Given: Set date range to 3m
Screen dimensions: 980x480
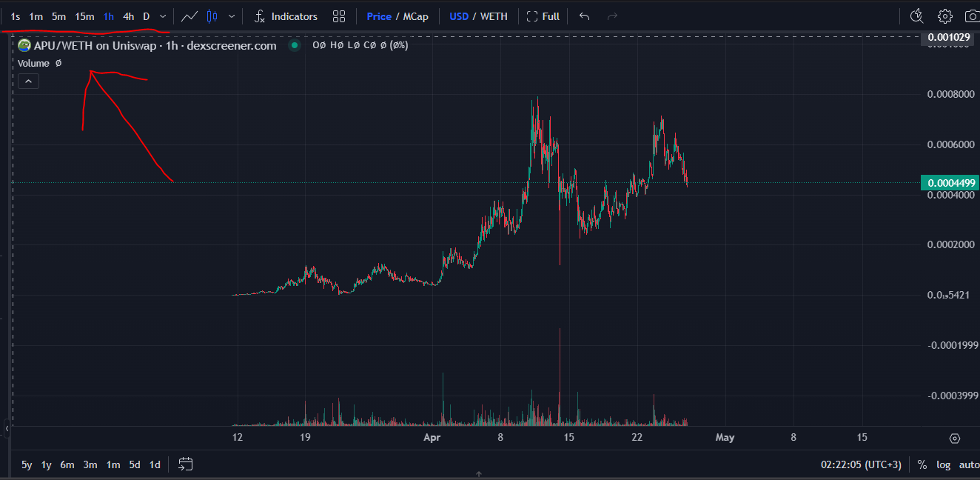Looking at the screenshot, I should coord(90,464).
